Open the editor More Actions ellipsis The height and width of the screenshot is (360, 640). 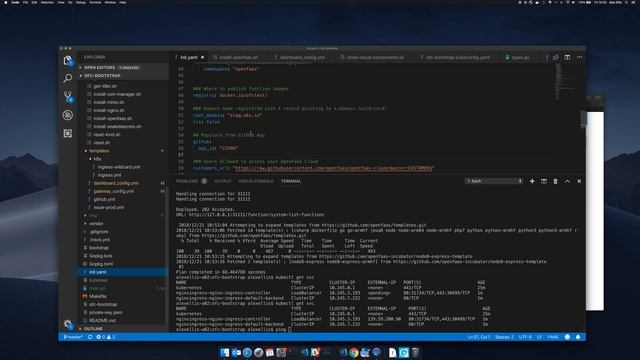point(579,57)
